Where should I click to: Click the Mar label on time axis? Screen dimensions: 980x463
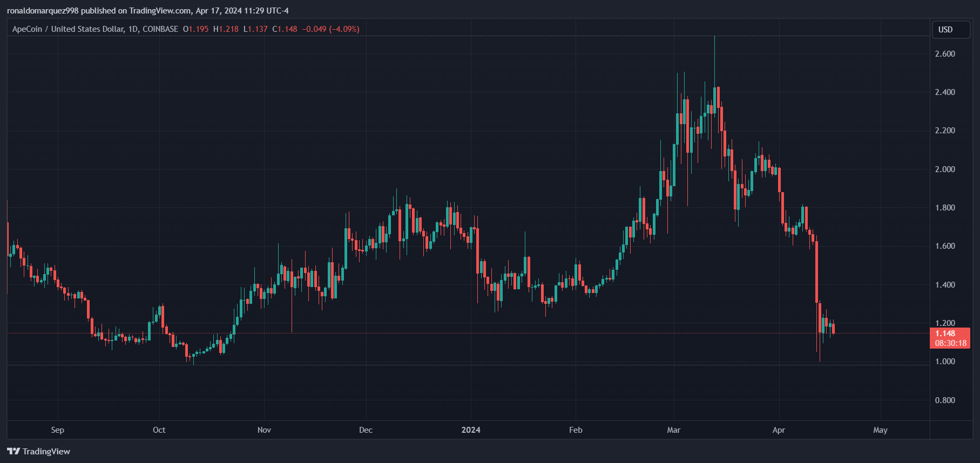(x=673, y=430)
